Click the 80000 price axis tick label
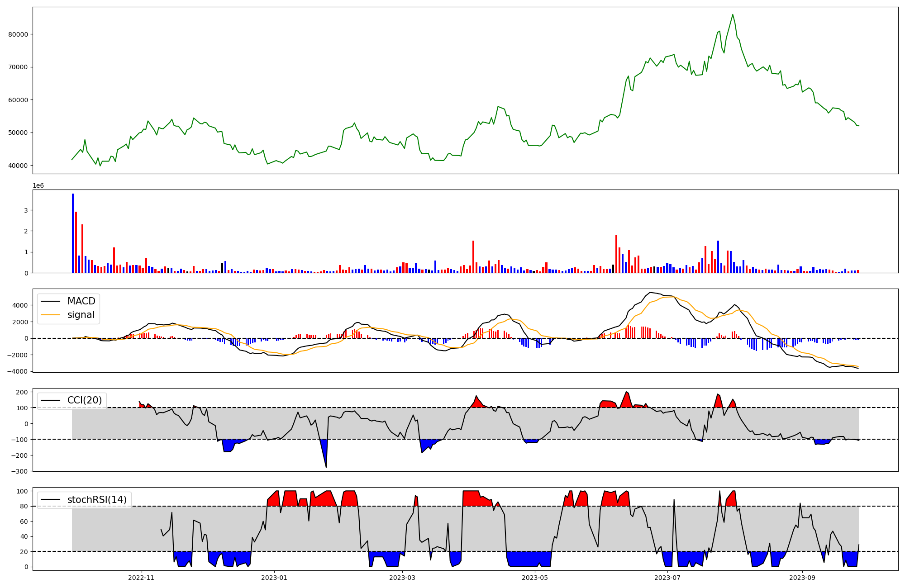905x588 pixels. 18,34
